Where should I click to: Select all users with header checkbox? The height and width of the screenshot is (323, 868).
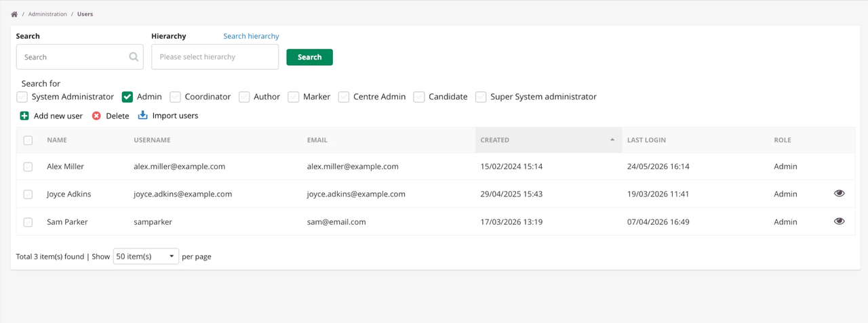28,140
